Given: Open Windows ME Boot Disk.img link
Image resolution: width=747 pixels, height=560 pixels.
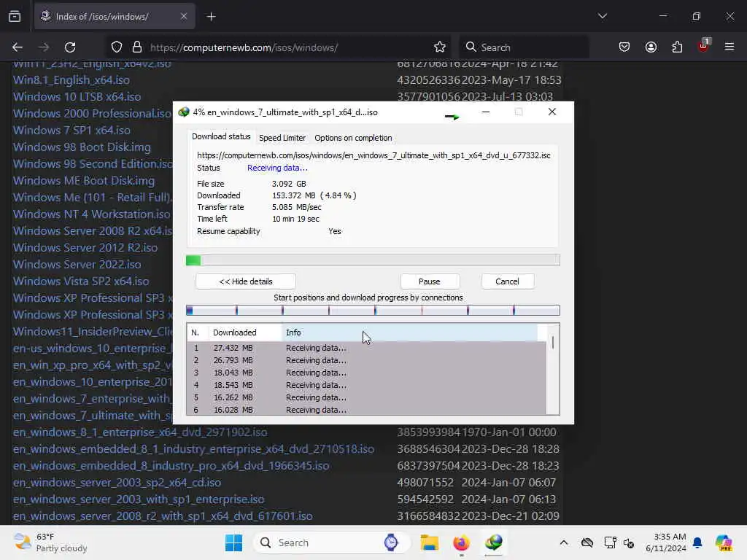Looking at the screenshot, I should 84,181.
